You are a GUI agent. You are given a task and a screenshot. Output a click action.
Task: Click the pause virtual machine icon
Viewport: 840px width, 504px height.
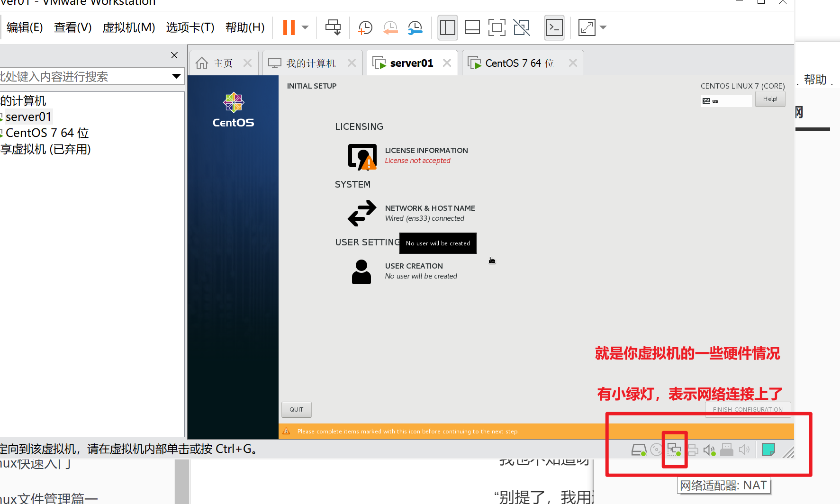(289, 27)
